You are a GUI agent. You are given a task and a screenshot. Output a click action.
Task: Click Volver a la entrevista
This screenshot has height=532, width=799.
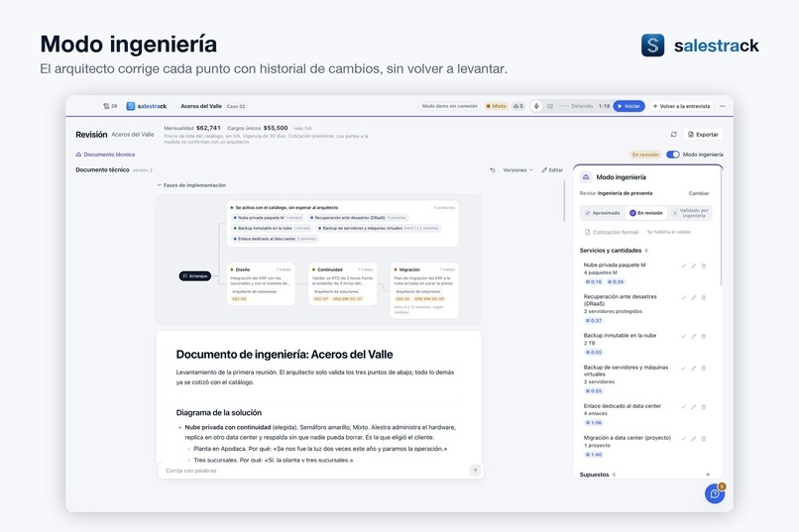click(x=681, y=106)
